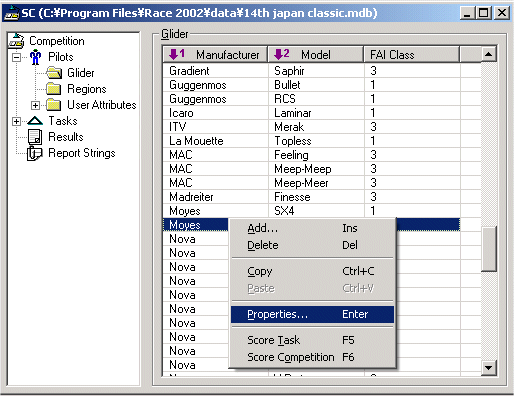Choose Add... from the context menu

tap(312, 228)
